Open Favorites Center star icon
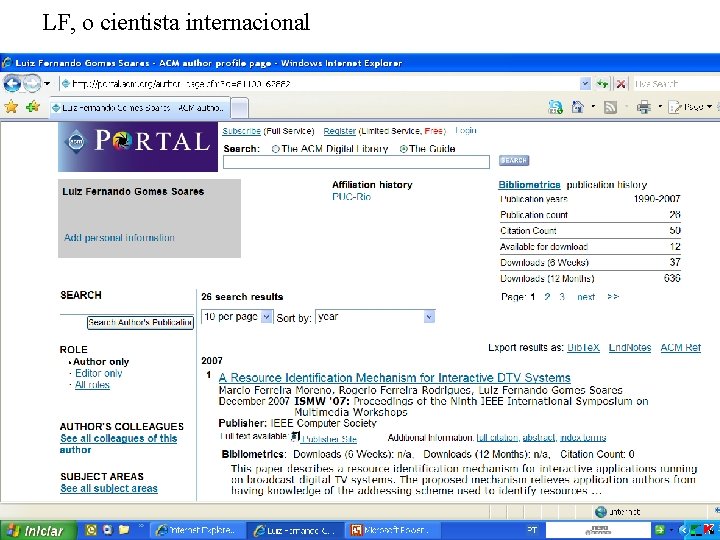The width and height of the screenshot is (720, 540). (11, 107)
